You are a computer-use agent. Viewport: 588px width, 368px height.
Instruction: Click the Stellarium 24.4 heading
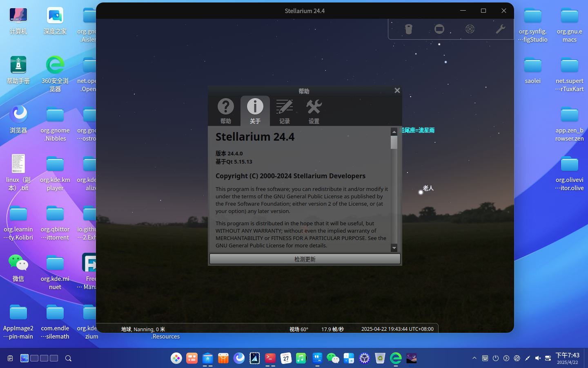pos(255,137)
